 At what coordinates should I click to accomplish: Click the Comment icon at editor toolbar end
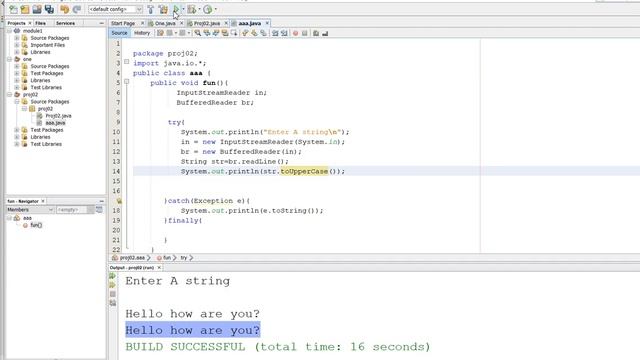coord(316,33)
